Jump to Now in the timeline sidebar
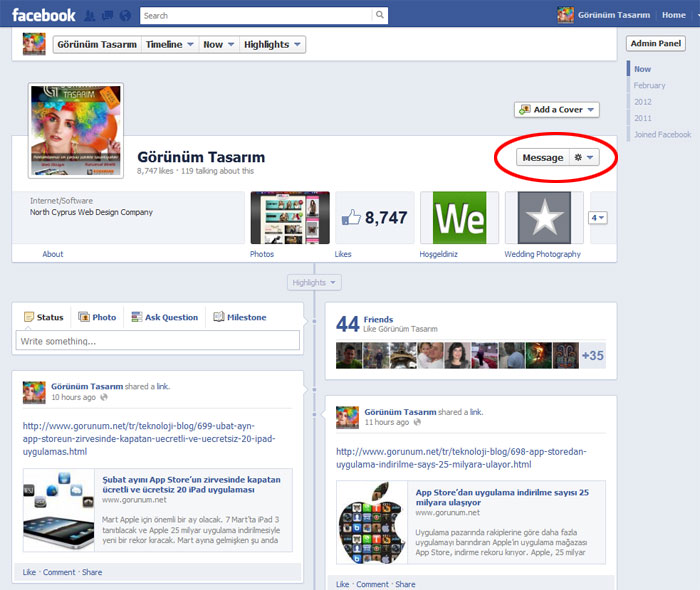Image resolution: width=700 pixels, height=590 pixels. point(642,69)
